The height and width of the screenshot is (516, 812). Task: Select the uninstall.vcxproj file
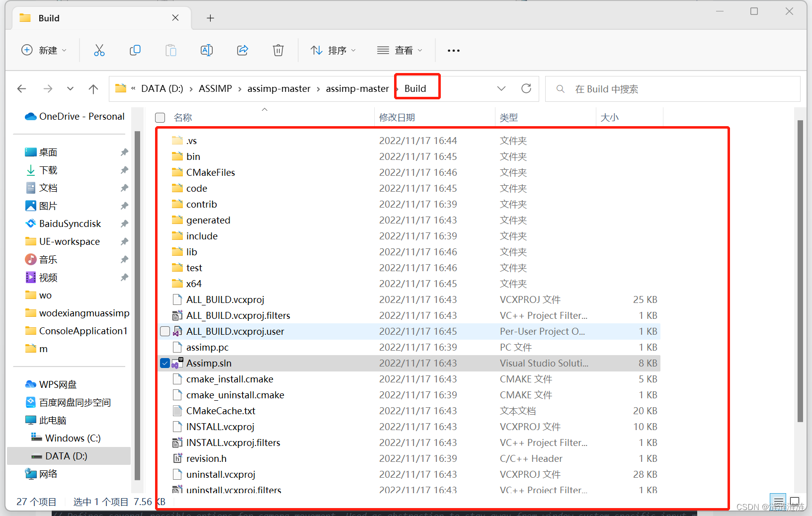[x=409, y=474]
